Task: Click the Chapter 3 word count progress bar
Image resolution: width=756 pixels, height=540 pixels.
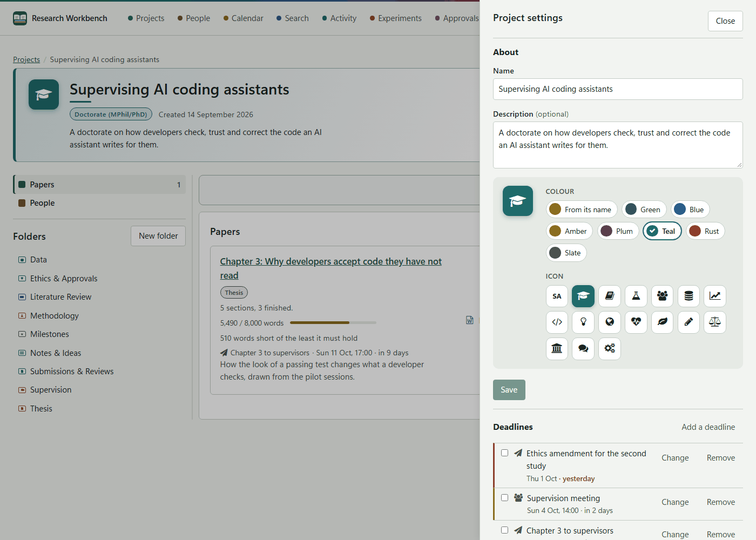Action: click(x=333, y=323)
